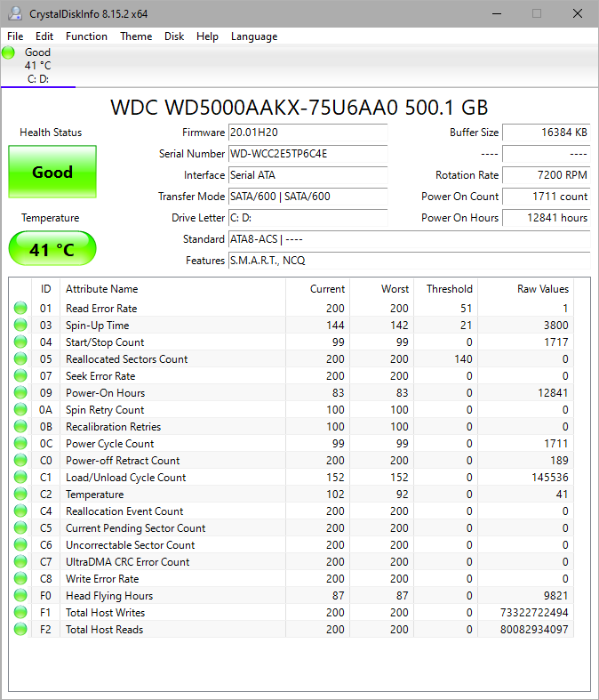Screen dimensions: 599x700
Task: Click the status icon for Recalibration Retries
Action: pos(20,426)
